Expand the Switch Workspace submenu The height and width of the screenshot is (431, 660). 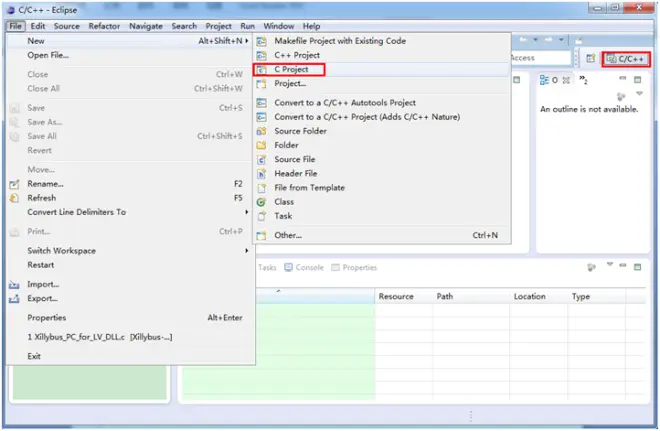click(247, 251)
